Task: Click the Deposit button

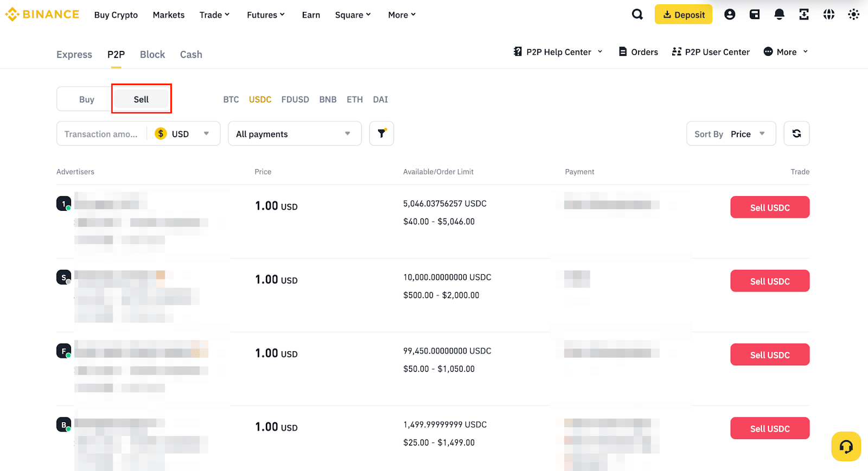Action: 684,15
